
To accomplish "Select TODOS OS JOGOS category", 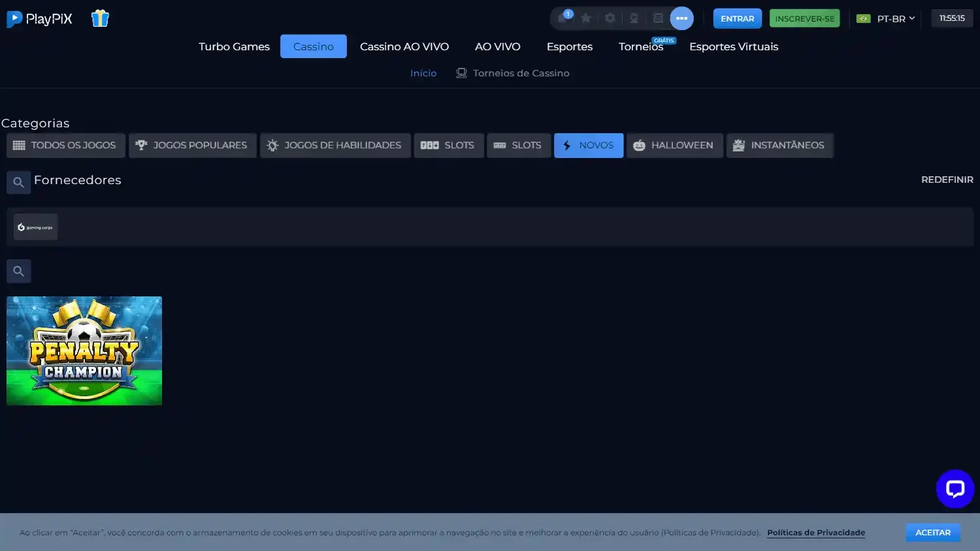I will click(x=65, y=145).
